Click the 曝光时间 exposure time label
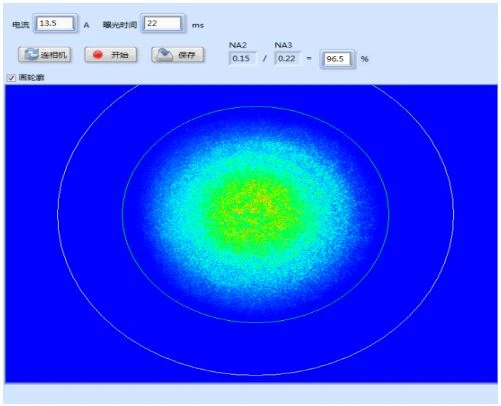 120,25
